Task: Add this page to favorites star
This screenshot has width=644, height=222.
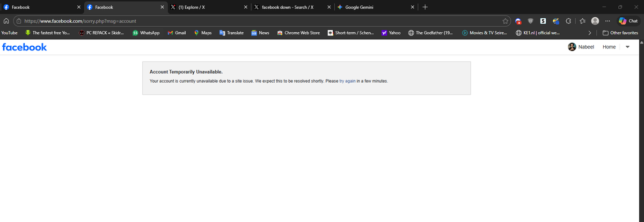Action: coord(506,21)
